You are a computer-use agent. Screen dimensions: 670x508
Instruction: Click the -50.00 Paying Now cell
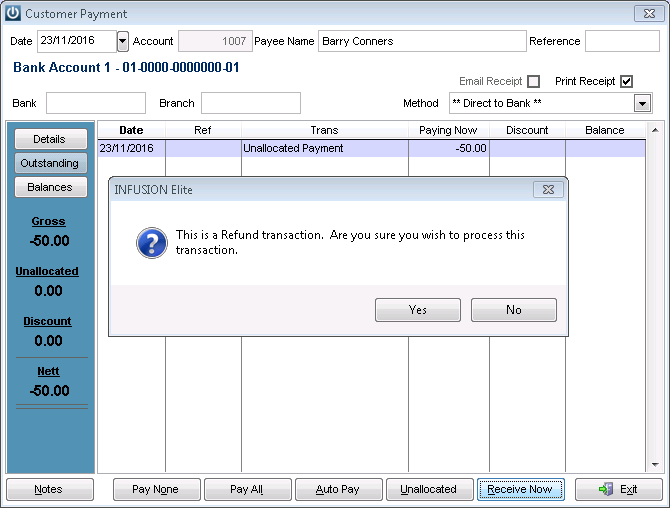tap(449, 148)
